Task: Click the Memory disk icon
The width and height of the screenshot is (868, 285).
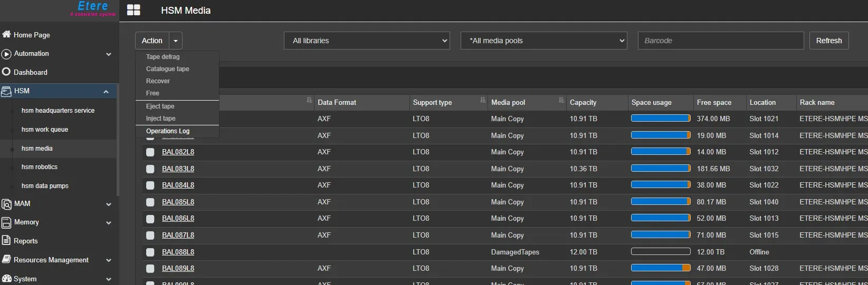Action: tap(6, 222)
